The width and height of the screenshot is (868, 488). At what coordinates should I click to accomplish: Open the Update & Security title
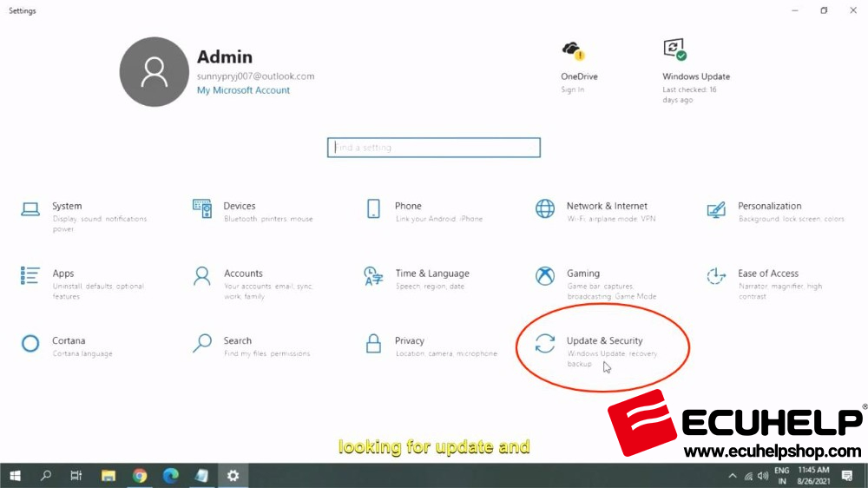click(604, 340)
